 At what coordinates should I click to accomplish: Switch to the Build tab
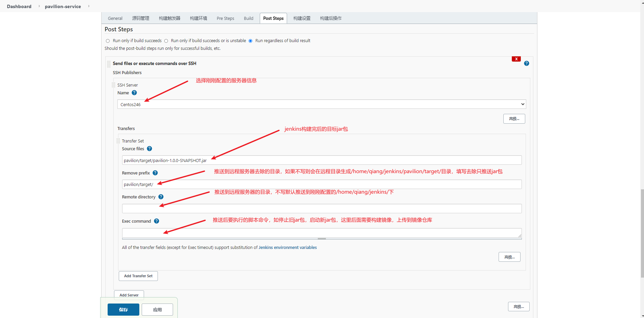[x=249, y=18]
